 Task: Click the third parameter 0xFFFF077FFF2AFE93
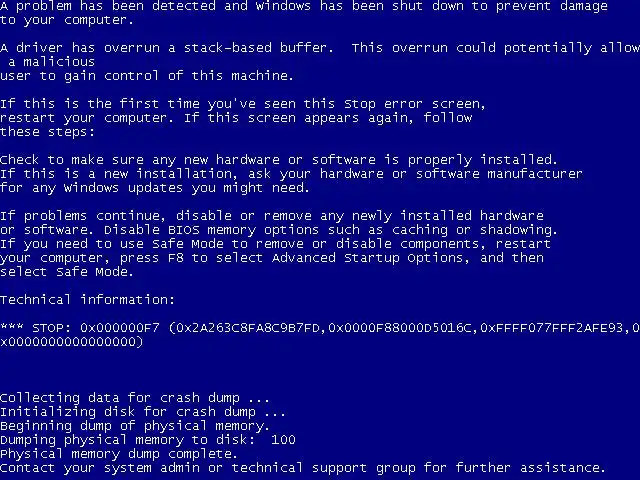pyautogui.click(x=552, y=328)
